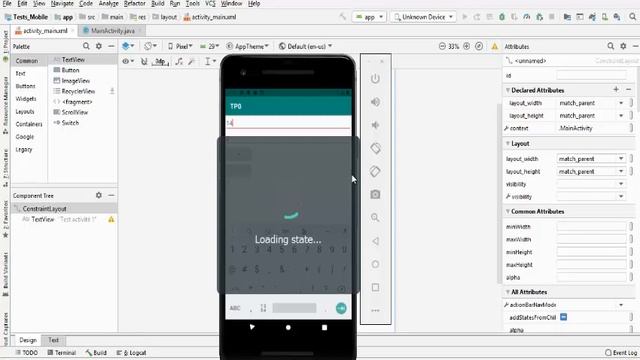Open Declared layout_width match_parent dropdown

pos(621,103)
